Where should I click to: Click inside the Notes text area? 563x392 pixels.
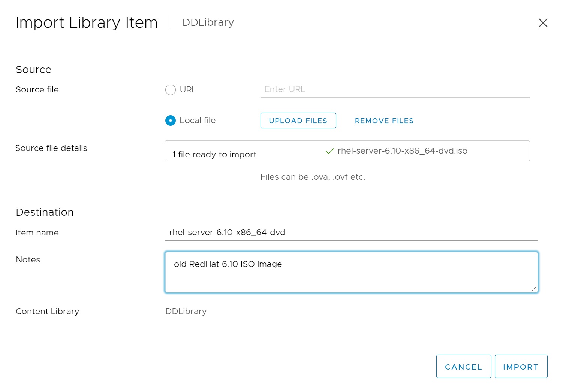point(352,272)
